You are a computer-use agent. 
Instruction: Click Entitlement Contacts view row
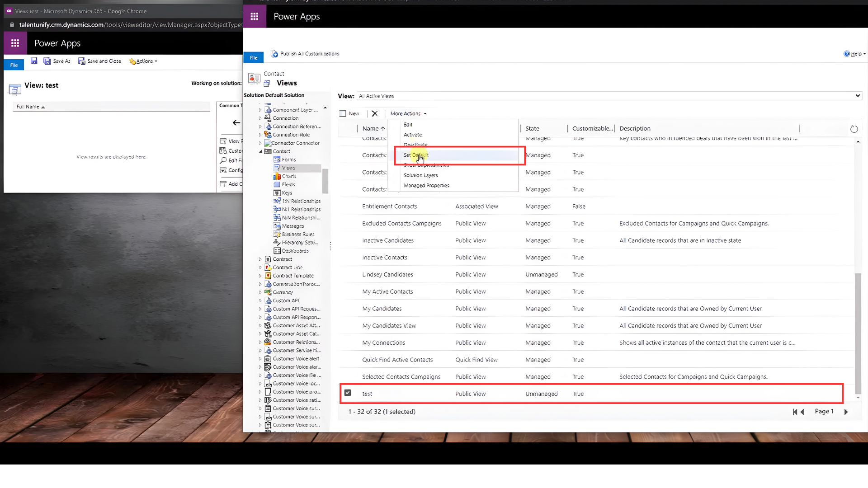coord(596,206)
